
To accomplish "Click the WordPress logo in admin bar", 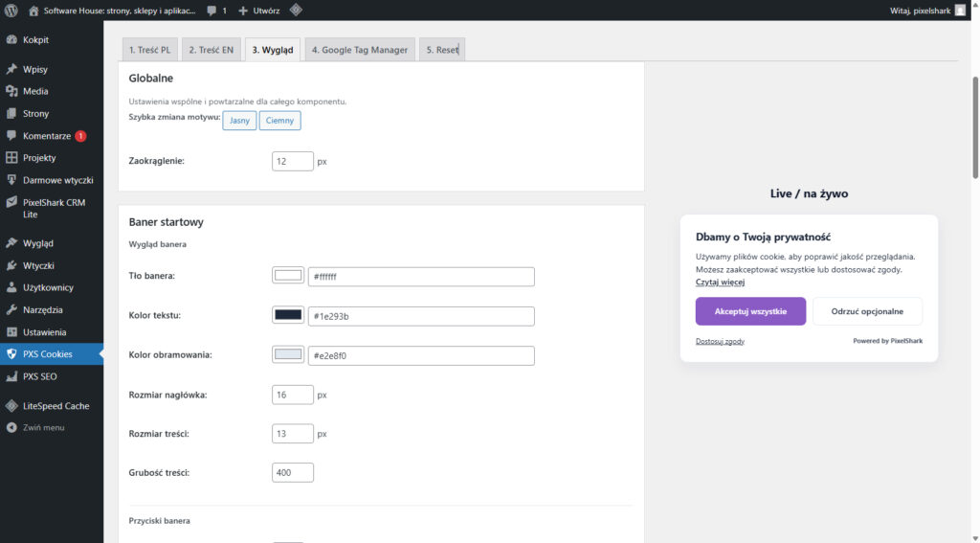I will tap(11, 11).
